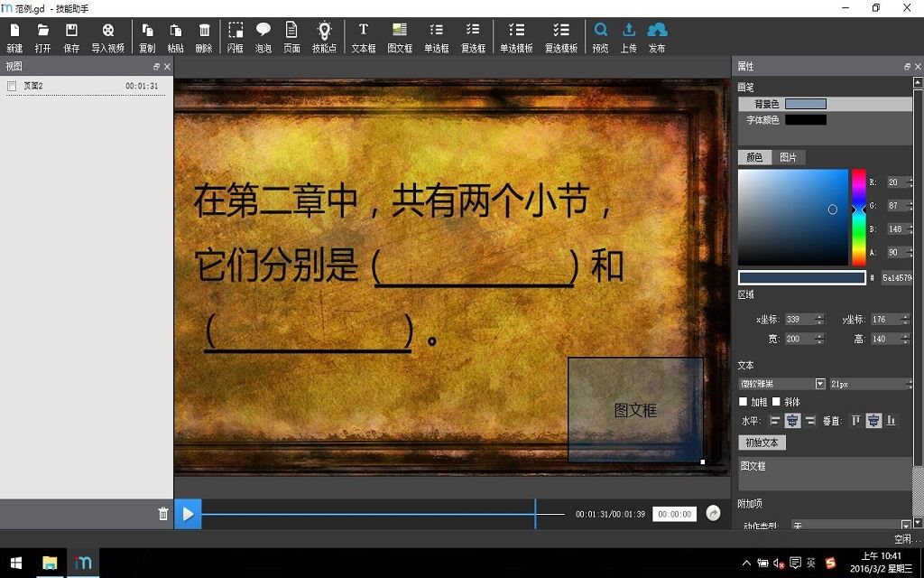Click the 图文框 image-text frame tool
Viewport: 924px width, 578px height.
tap(400, 38)
